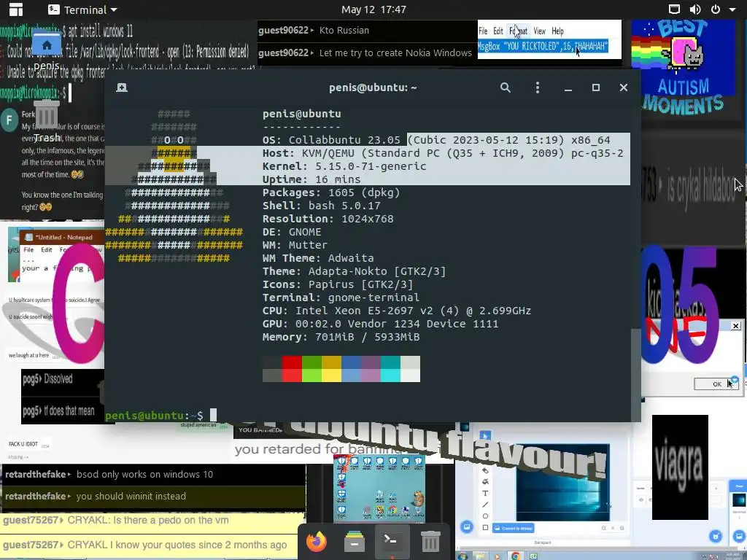Click the network status icon in top bar

pyautogui.click(x=674, y=9)
